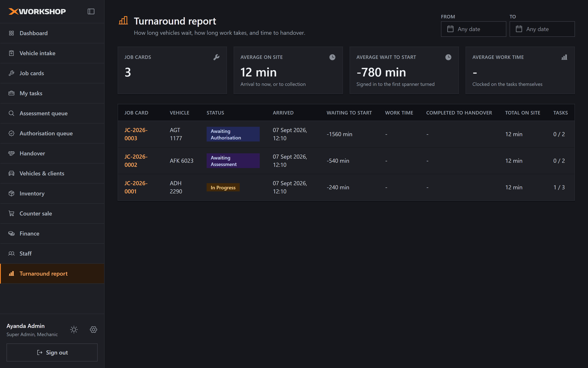588x368 pixels.
Task: Click the calendar icon in To field
Action: coord(519,29)
